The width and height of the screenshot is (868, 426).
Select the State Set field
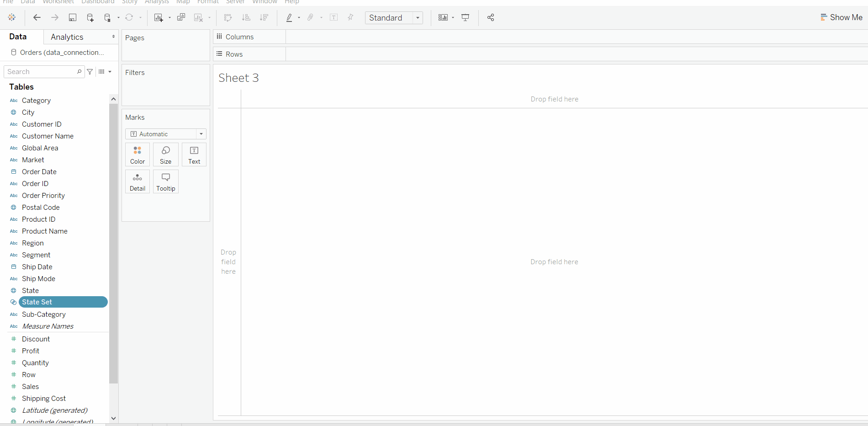tap(63, 302)
